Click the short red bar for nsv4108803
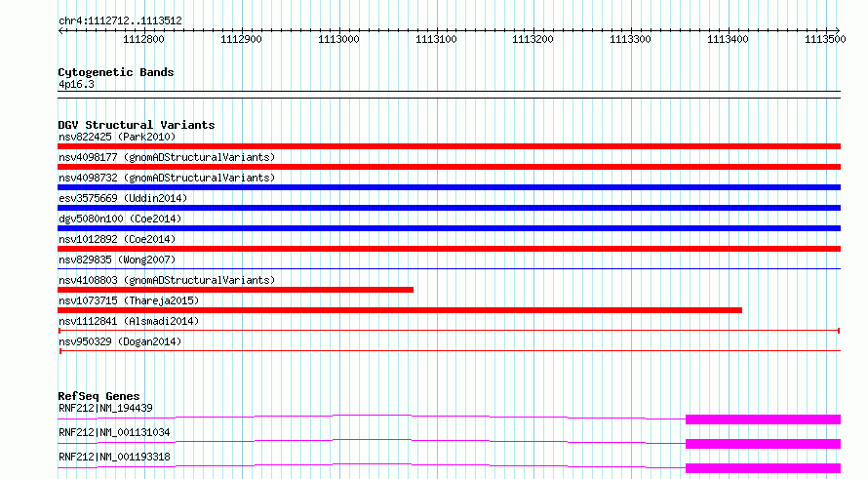The height and width of the screenshot is (479, 868). (235, 290)
